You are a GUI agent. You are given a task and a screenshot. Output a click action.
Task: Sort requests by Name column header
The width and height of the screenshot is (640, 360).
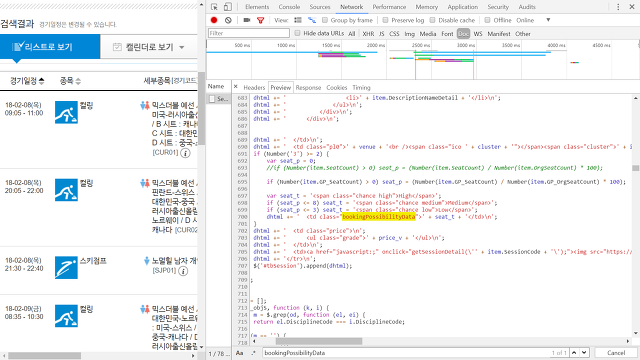point(216,86)
